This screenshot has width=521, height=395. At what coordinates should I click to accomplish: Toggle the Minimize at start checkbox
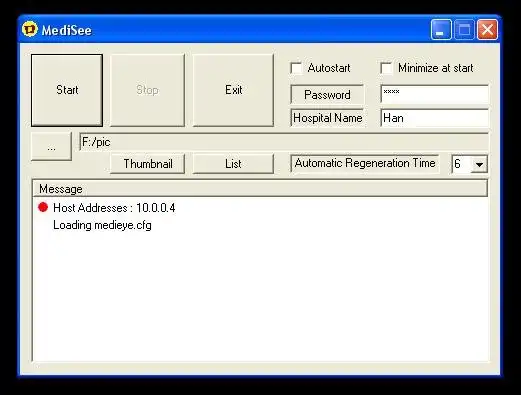[386, 68]
